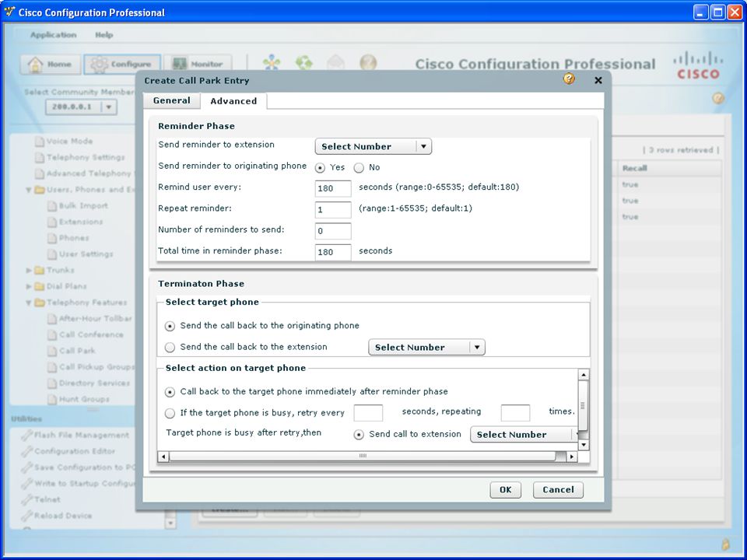The width and height of the screenshot is (747, 560).
Task: Click horizontal scrollbar thumb in action panel
Action: [x=363, y=457]
